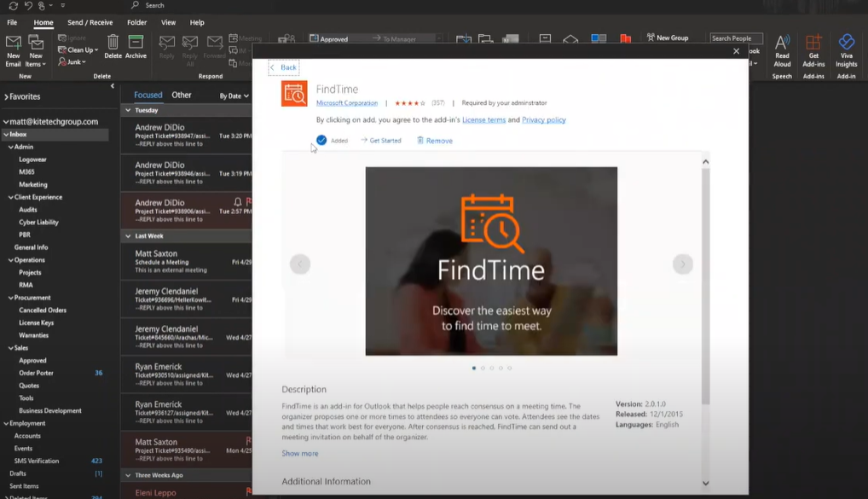Collapse the folder pane with arrow

tap(113, 86)
